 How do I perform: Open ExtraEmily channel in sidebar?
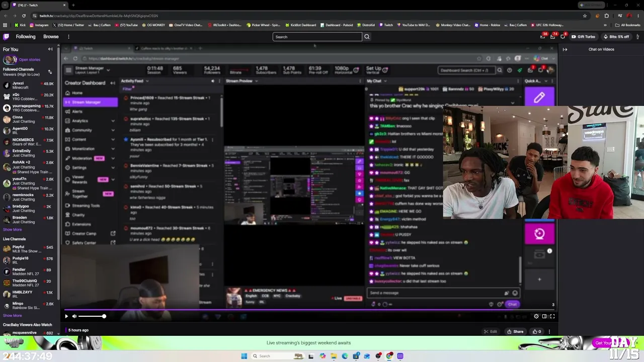28,153
